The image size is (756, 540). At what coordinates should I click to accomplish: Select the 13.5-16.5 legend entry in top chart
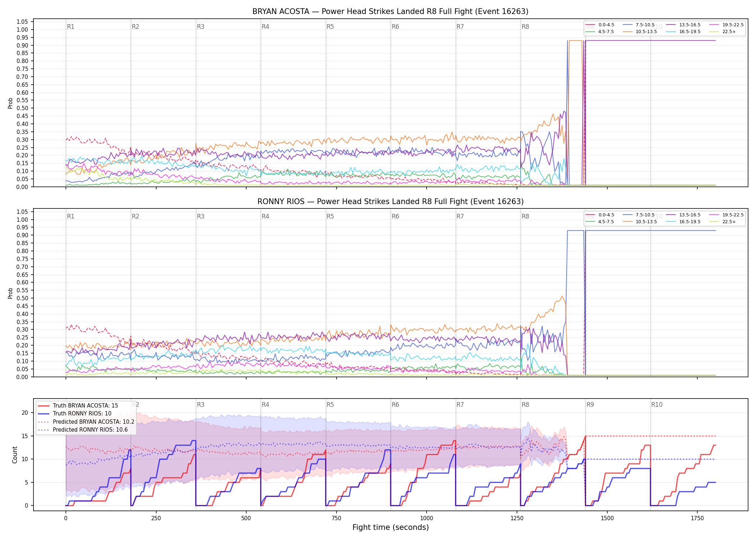(x=683, y=25)
